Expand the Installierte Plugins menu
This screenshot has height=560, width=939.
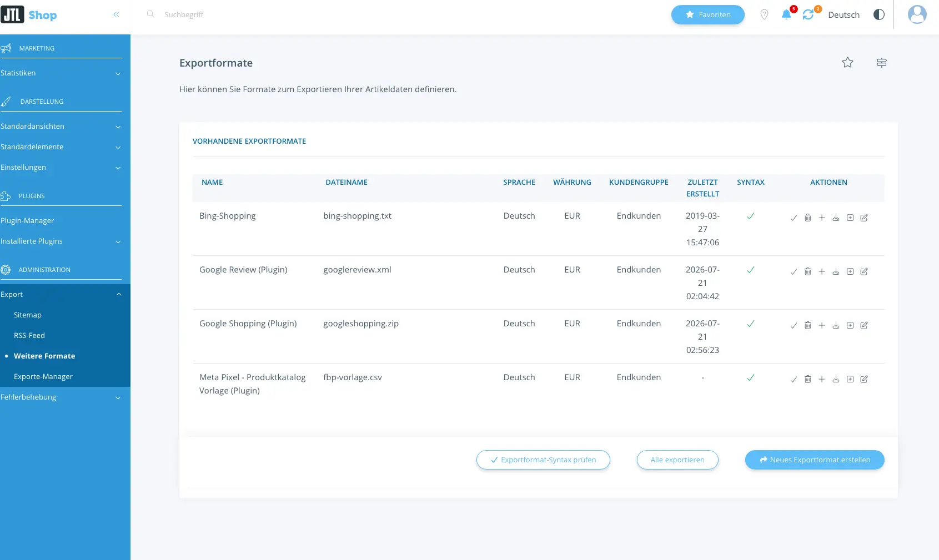coord(61,241)
